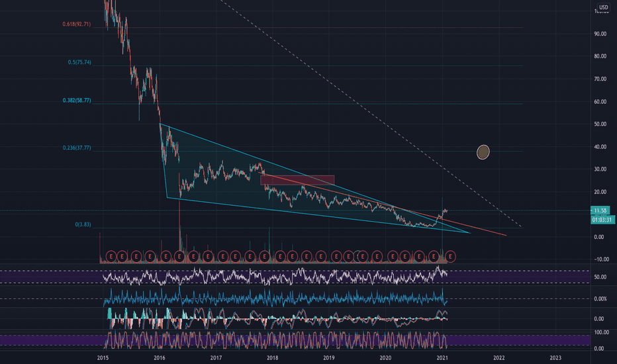Click the 80.00 price axis label

point(600,56)
